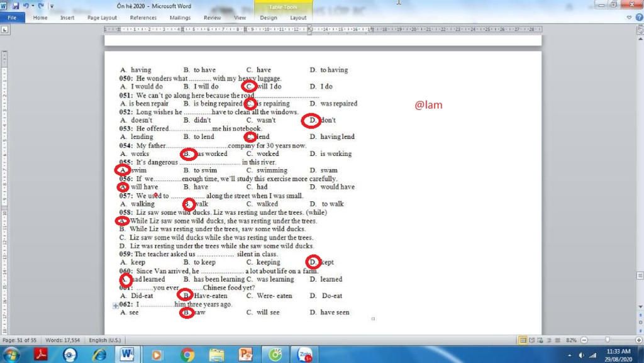Open the Review tab
The height and width of the screenshot is (363, 644).
click(213, 18)
